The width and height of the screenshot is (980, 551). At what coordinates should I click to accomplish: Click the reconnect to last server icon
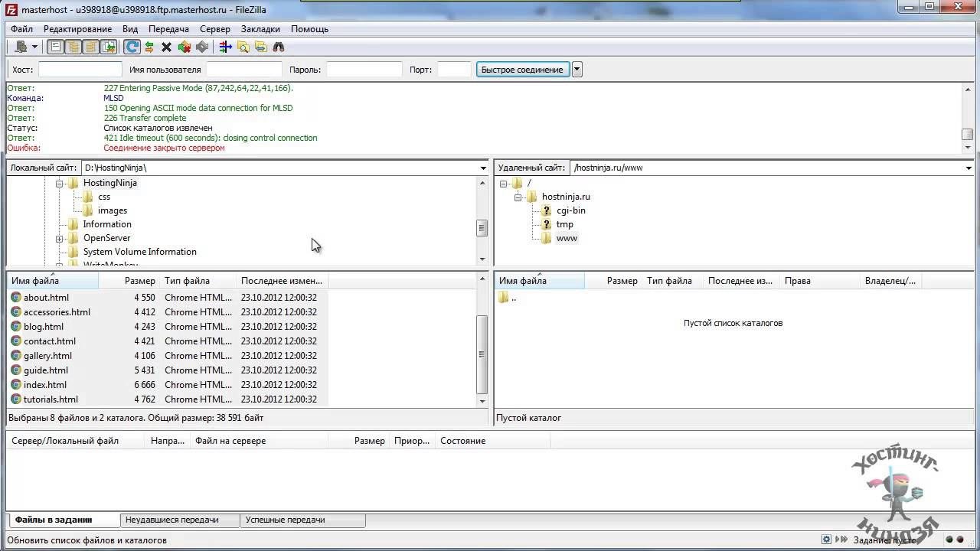(201, 47)
